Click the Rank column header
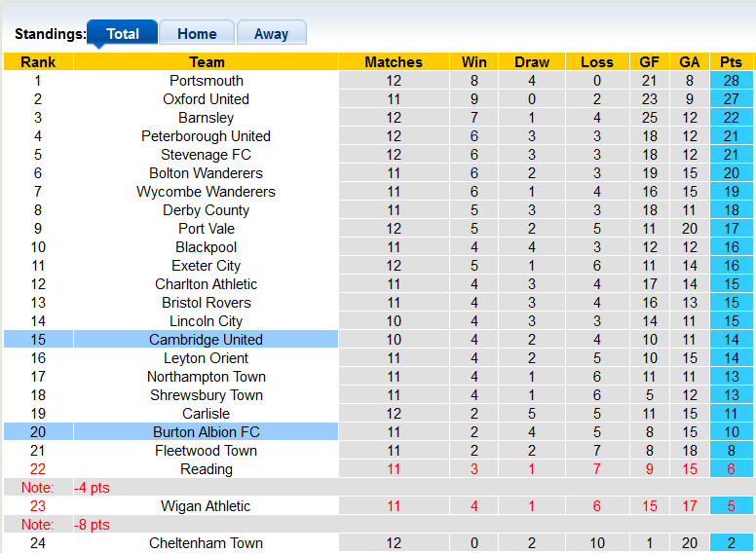 click(x=38, y=62)
